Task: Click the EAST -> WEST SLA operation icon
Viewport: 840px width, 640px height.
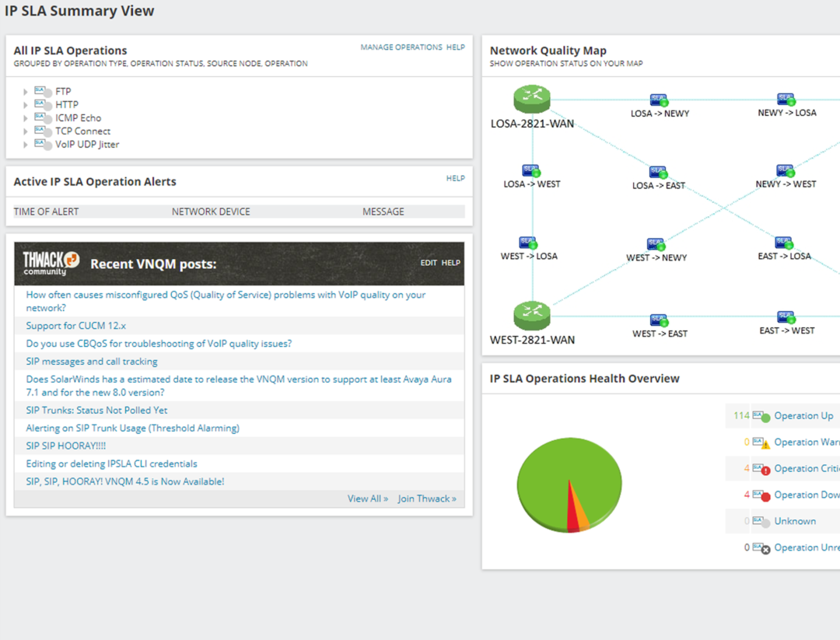Action: click(x=786, y=317)
